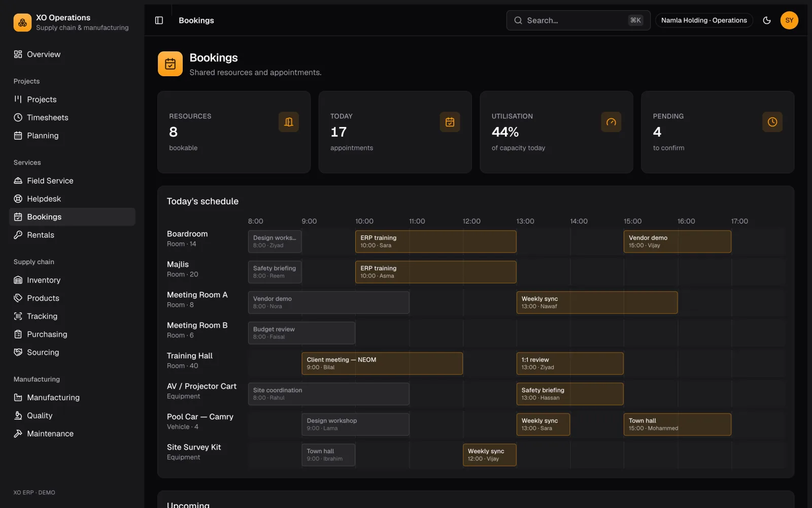Screen dimensions: 812x508
Task: Collapse the sidebar panel toggle
Action: (159, 20)
